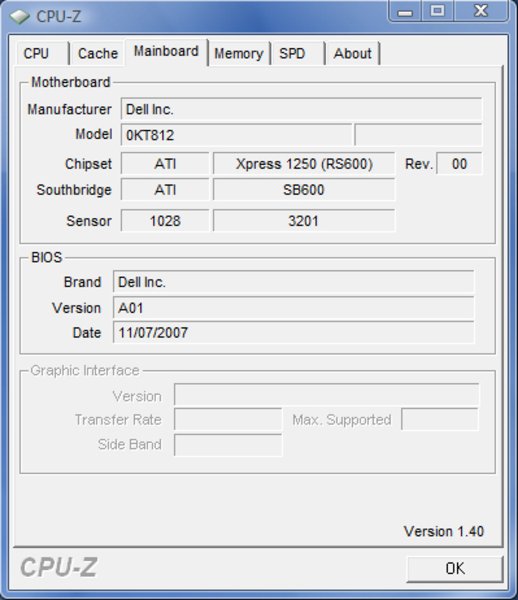Viewport: 518px width, 600px height.
Task: Select the Mainboard tab
Action: tap(166, 51)
